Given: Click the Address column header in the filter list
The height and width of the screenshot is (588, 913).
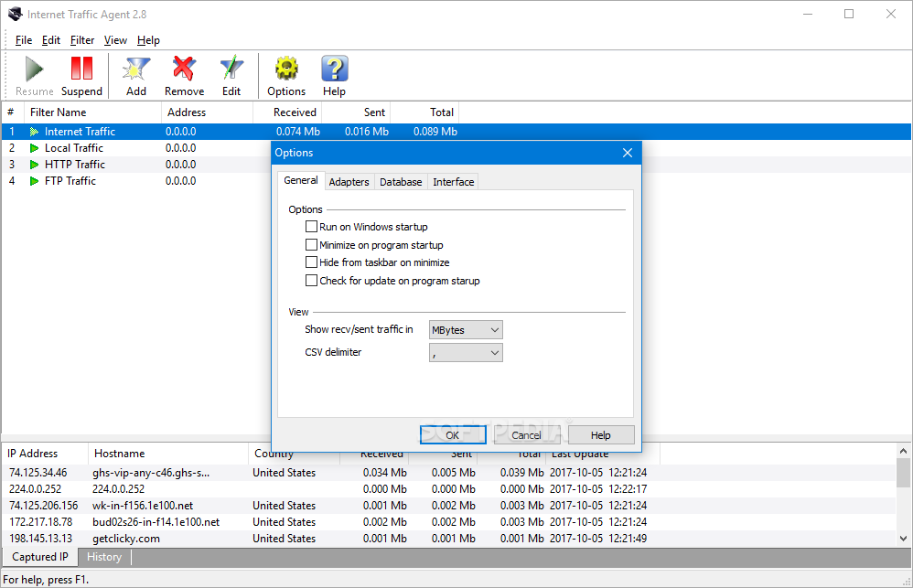Looking at the screenshot, I should tap(207, 112).
